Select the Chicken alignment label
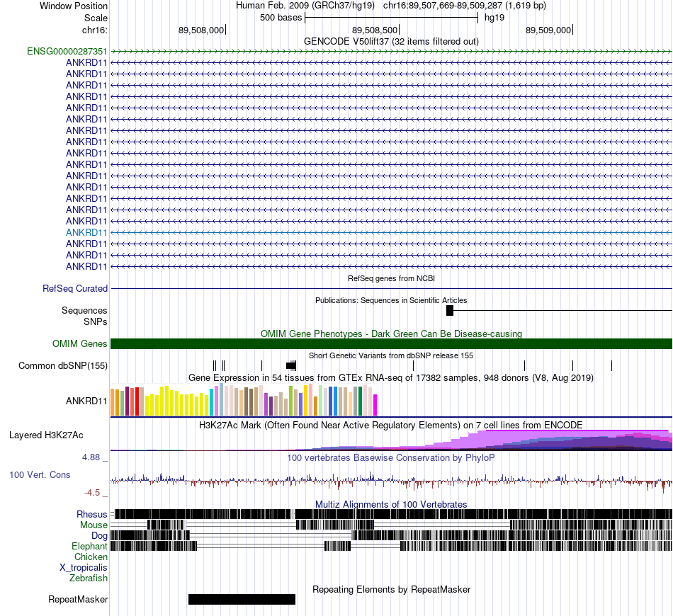Screen dimensions: 673x616 (91, 557)
